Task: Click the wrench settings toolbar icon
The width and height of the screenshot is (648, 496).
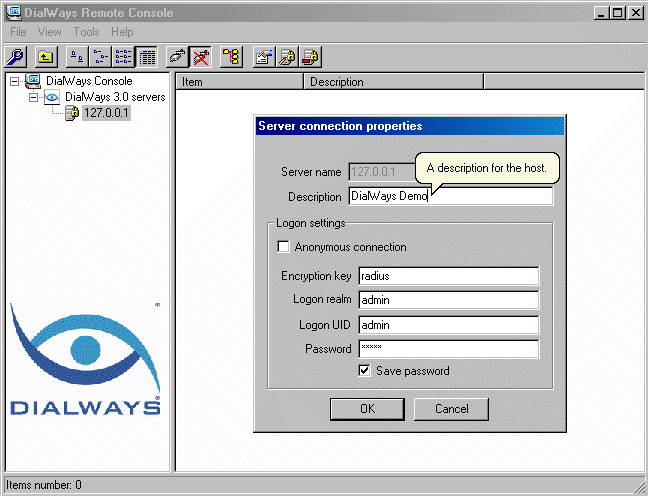Action: [16, 57]
